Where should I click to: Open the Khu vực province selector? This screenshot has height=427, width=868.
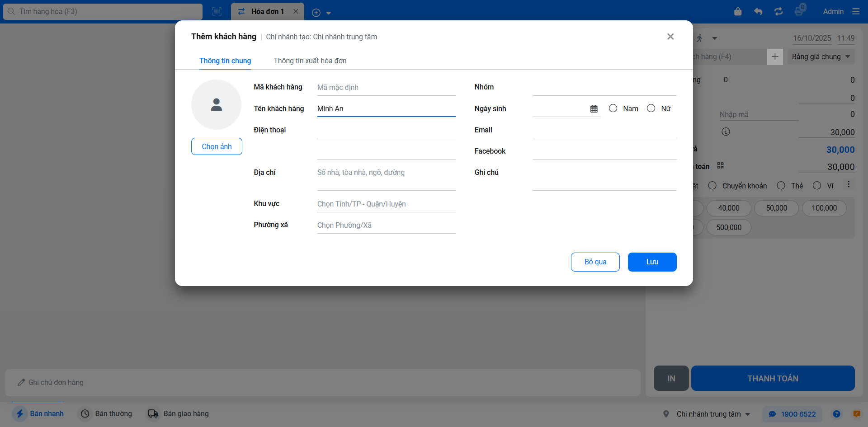386,204
